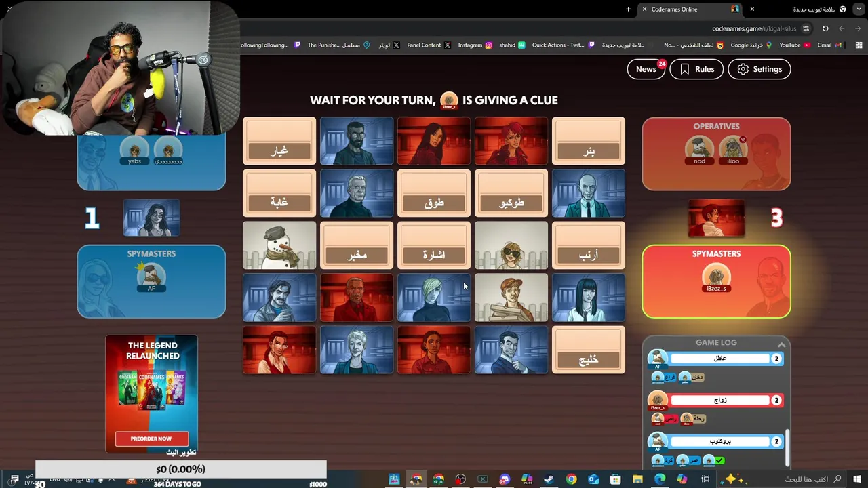Switch to the Codenames Online tab

(690, 9)
